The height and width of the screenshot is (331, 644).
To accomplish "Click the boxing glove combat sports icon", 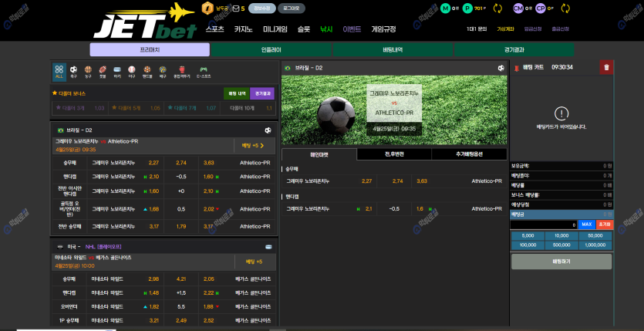I will click(x=182, y=72).
